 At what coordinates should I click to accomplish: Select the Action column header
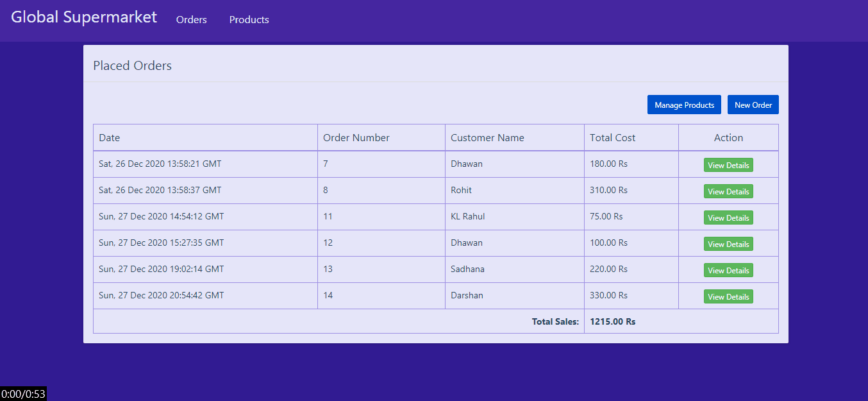point(728,138)
